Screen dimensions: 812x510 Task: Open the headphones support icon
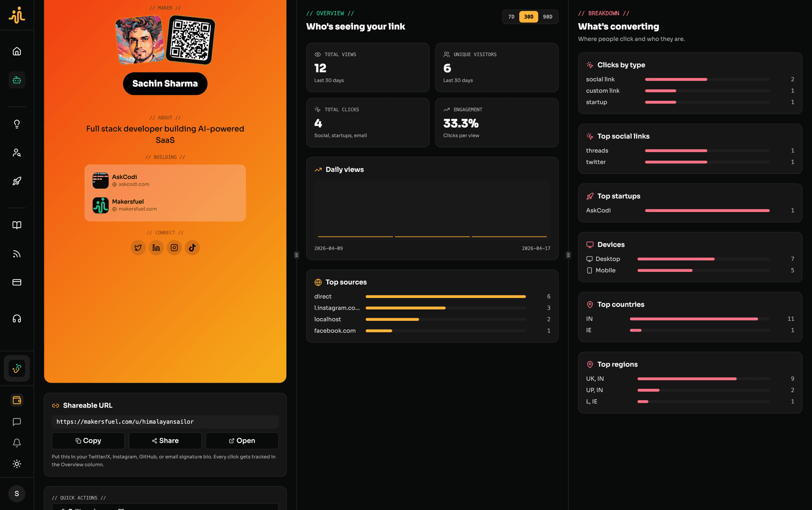point(17,319)
